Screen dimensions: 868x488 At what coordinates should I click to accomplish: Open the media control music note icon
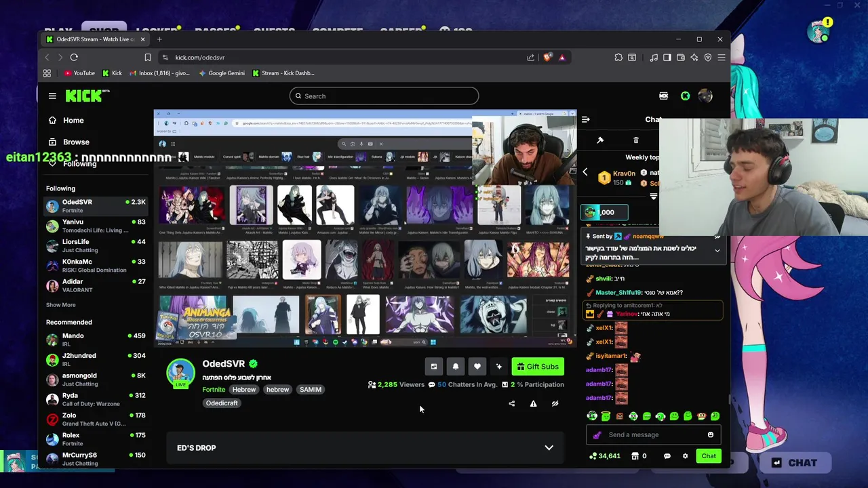click(654, 58)
